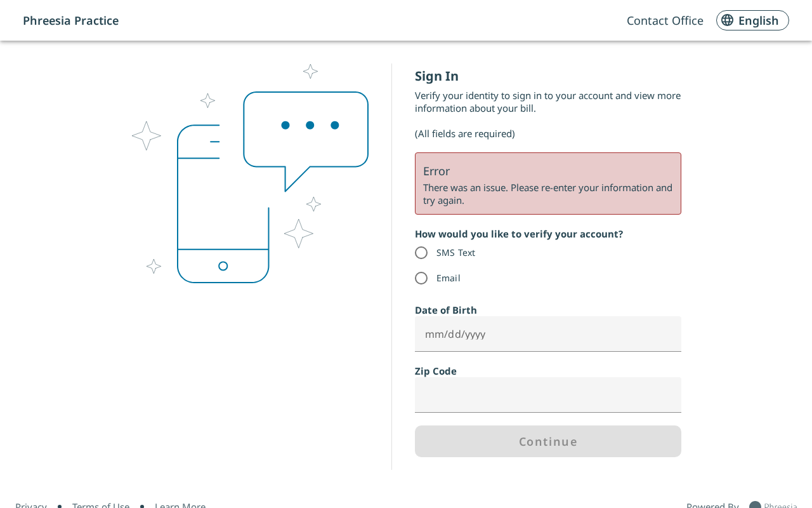Click the globe icon in language selector
The height and width of the screenshot is (508, 812).
tap(728, 20)
